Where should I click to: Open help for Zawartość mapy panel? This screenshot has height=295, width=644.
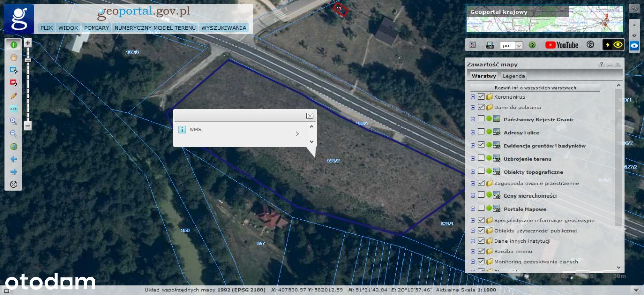601,65
